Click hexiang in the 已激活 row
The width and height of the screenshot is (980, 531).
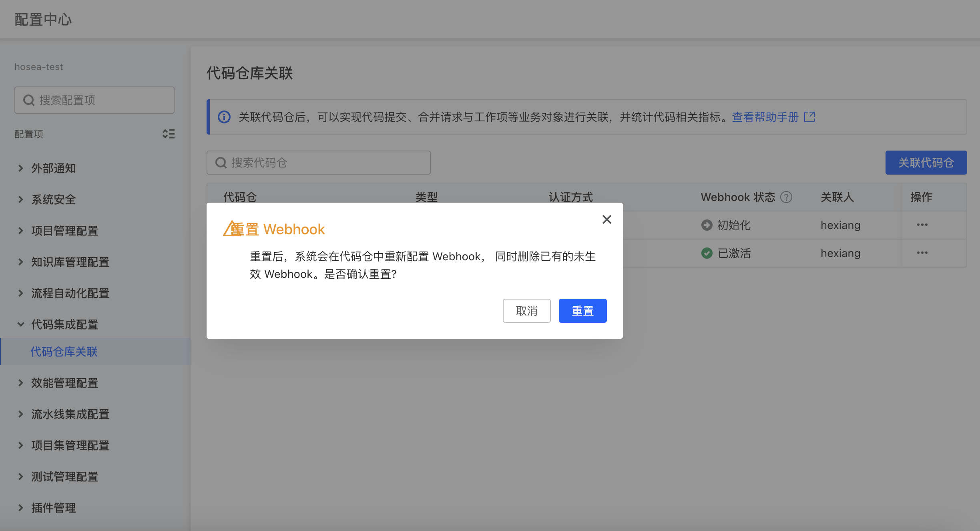tap(840, 253)
